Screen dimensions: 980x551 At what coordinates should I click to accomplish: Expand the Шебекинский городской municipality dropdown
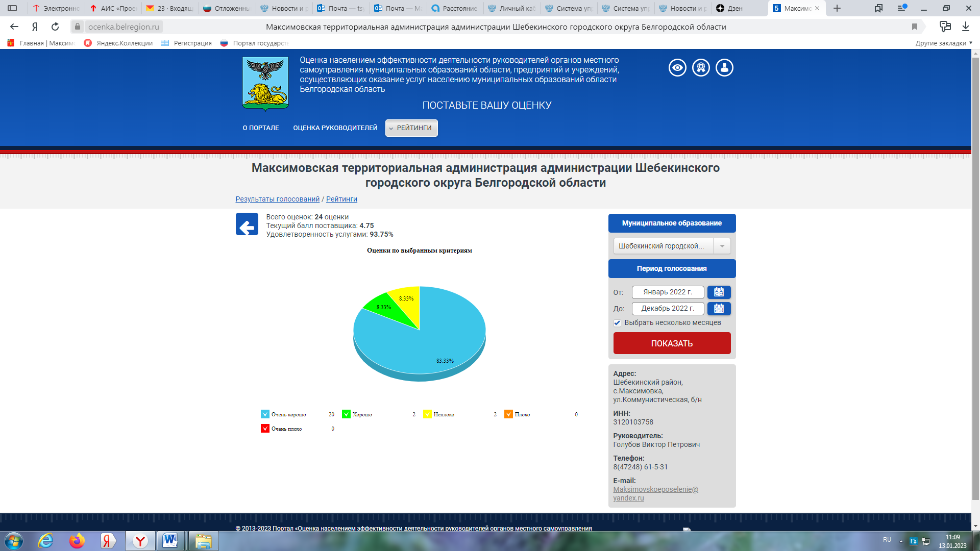point(672,246)
